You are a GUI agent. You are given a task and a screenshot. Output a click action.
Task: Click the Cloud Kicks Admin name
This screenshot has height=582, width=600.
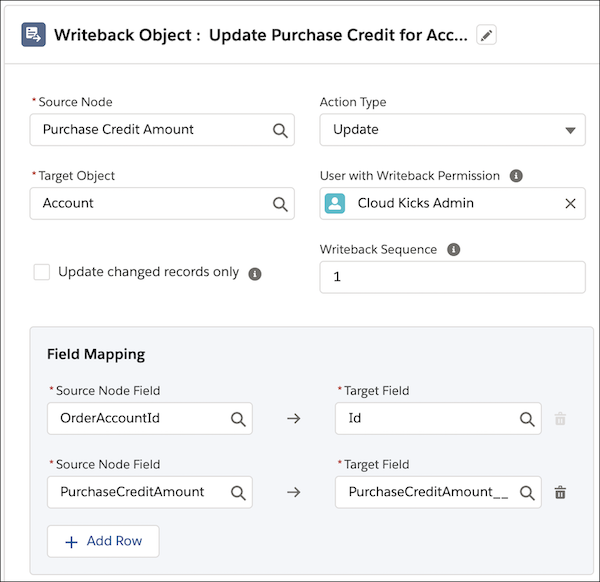click(416, 203)
